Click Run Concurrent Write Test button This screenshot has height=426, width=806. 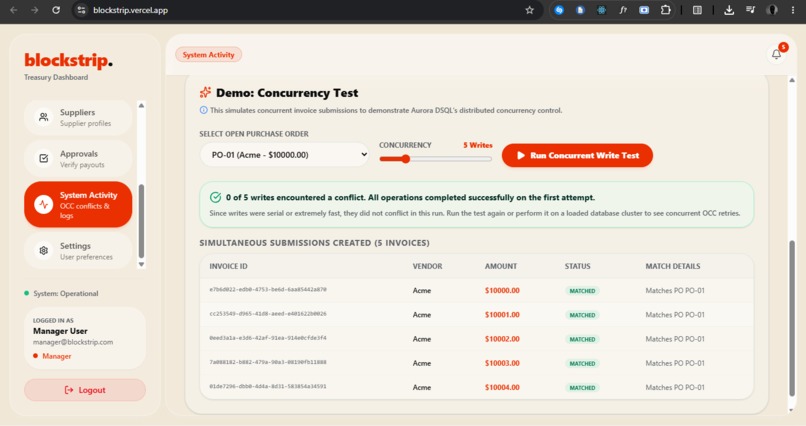click(577, 155)
